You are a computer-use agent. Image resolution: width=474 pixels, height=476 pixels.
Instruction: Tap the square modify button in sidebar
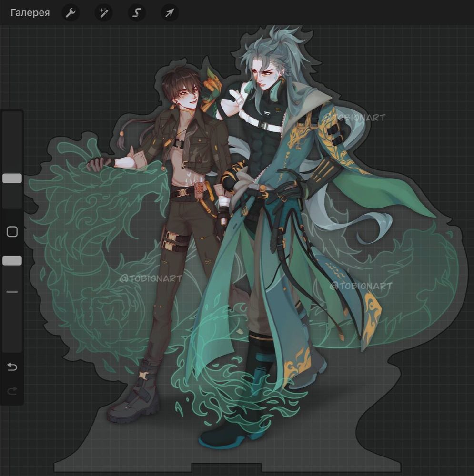(12, 232)
